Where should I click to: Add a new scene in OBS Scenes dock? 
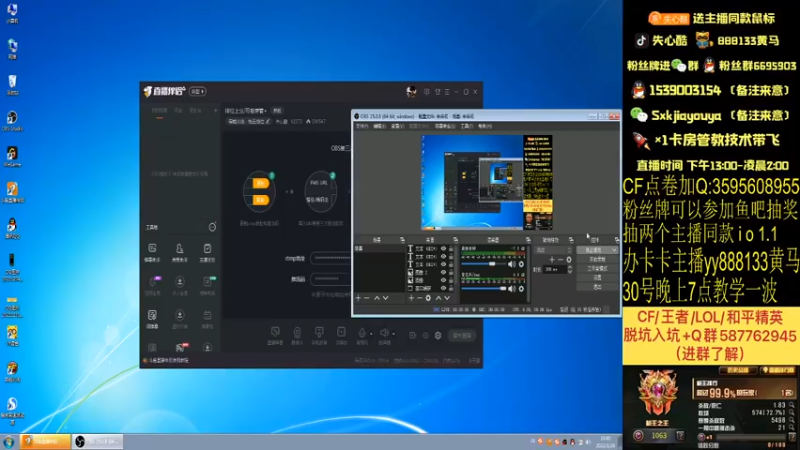coord(358,298)
